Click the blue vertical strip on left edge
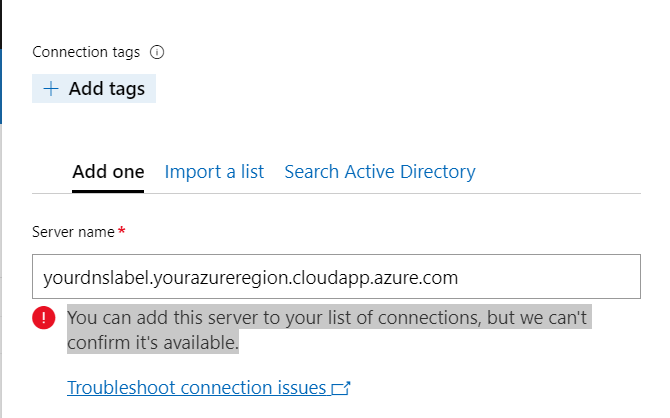 click(x=1, y=86)
